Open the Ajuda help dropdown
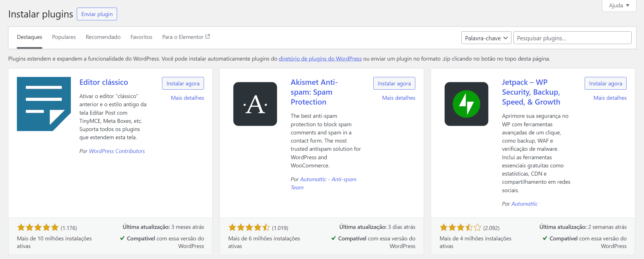 pos(619,6)
